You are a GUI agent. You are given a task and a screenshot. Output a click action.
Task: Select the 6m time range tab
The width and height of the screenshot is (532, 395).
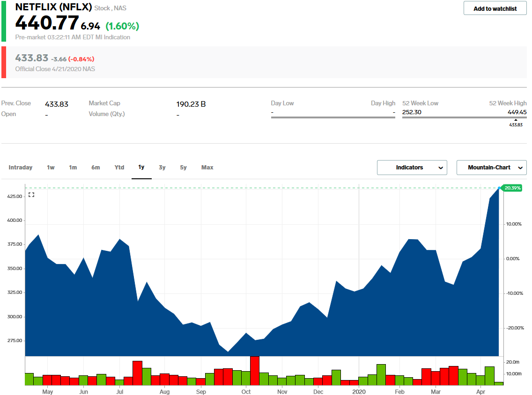coord(96,167)
